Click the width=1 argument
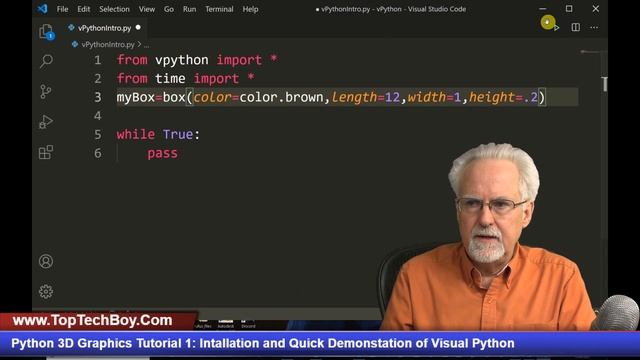 point(434,97)
